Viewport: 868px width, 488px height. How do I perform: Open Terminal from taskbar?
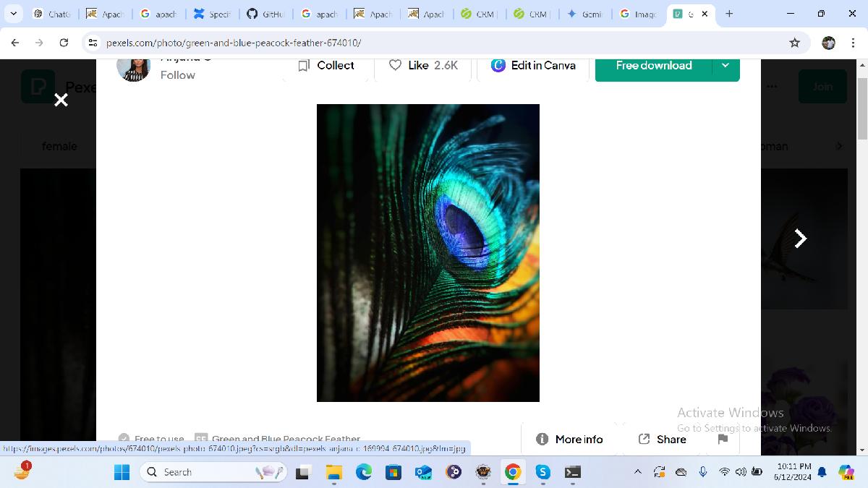573,472
